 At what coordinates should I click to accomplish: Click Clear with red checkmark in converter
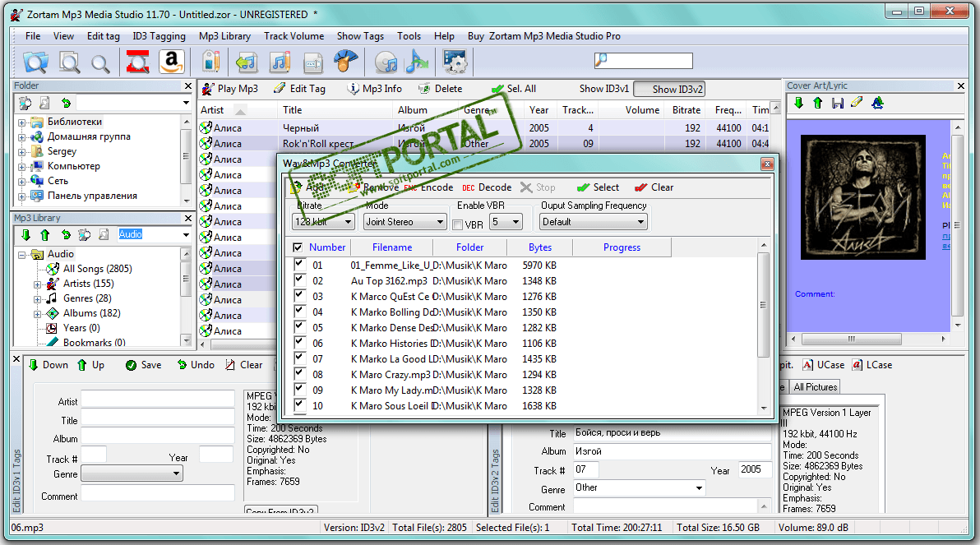coord(654,187)
